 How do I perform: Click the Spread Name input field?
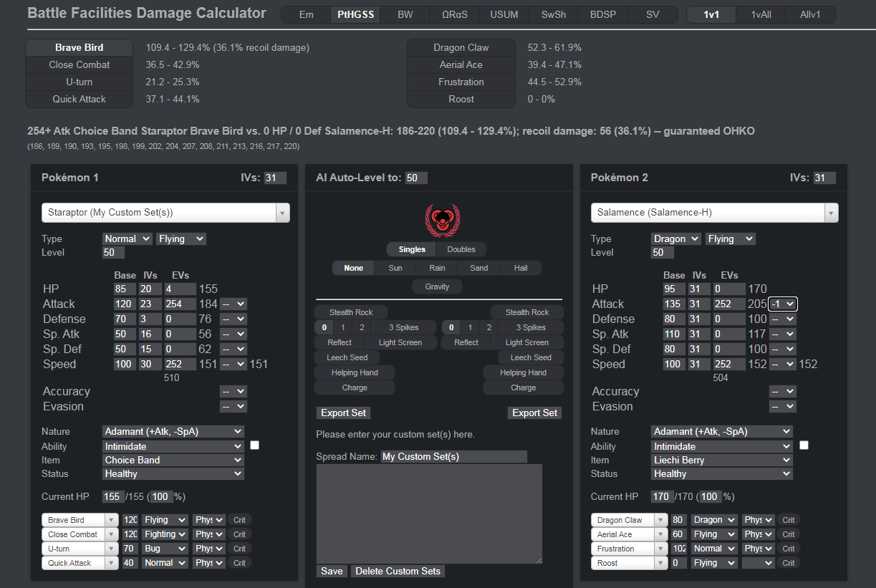(x=454, y=456)
